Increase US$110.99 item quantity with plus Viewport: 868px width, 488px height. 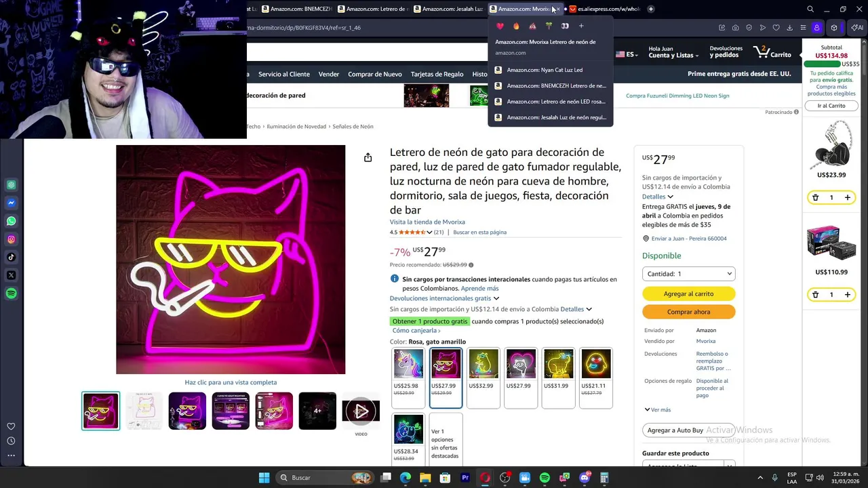pos(847,295)
